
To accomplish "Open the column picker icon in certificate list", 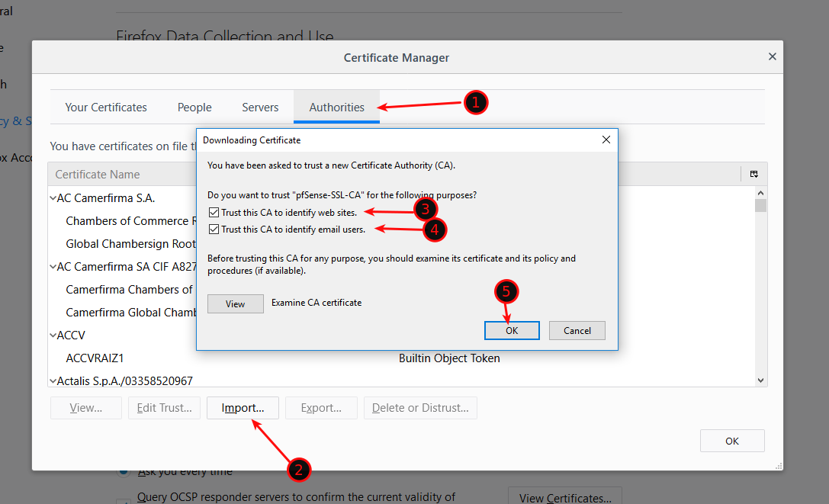I will click(753, 174).
